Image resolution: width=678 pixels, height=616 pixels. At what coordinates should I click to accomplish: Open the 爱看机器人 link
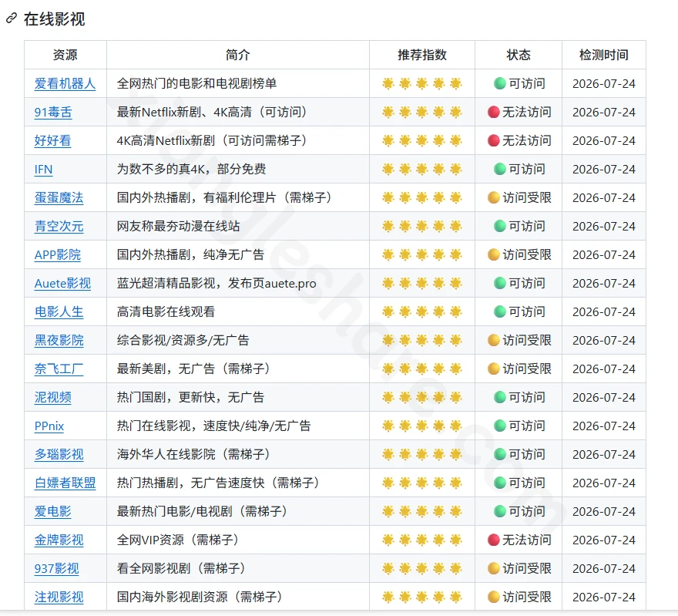[x=65, y=83]
